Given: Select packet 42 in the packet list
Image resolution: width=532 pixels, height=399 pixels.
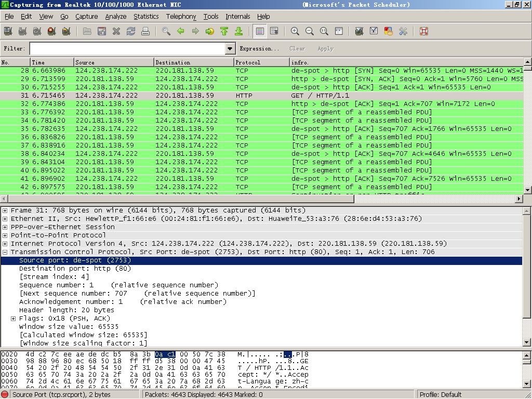Looking at the screenshot, I should (262, 187).
